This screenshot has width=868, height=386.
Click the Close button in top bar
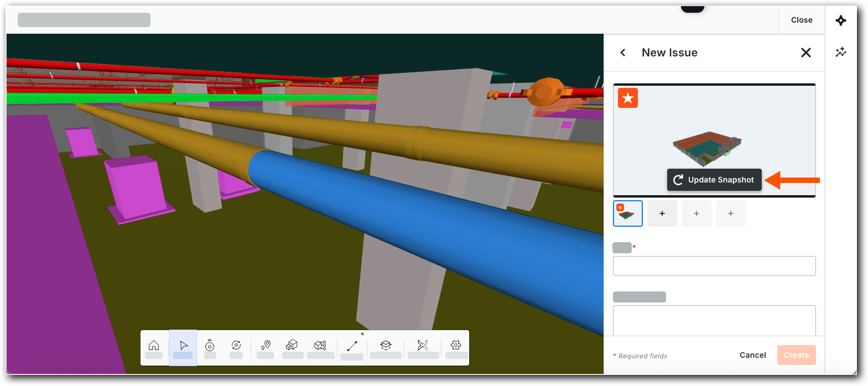[x=802, y=20]
